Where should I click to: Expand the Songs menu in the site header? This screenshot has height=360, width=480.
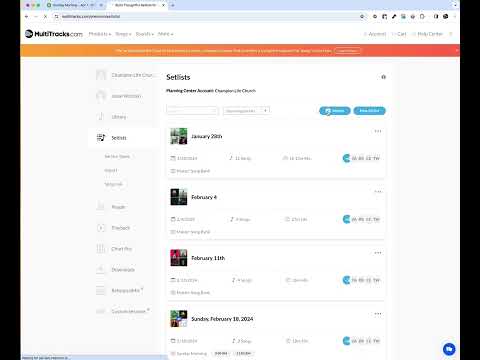(123, 34)
